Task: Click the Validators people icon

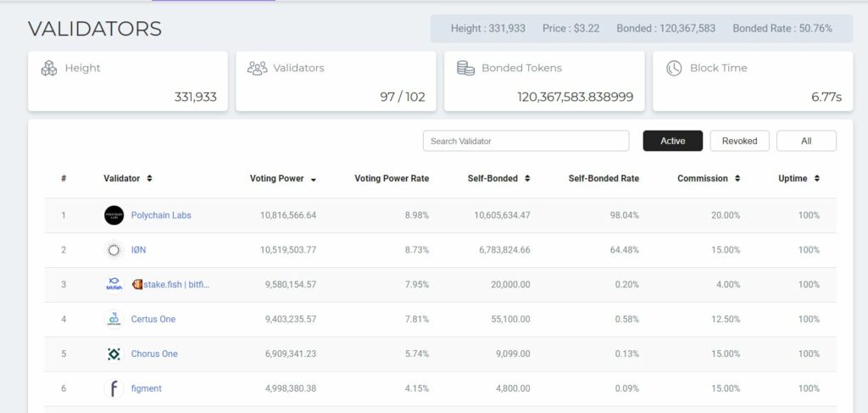Action: tap(258, 68)
